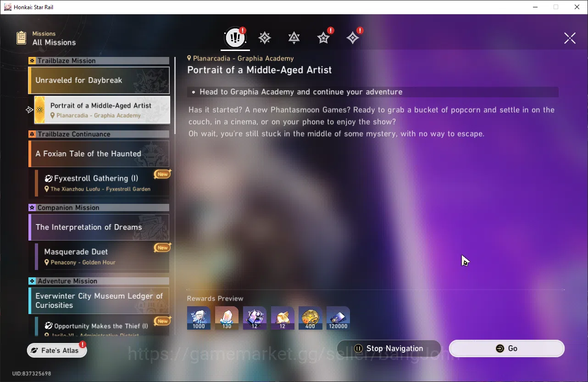The image size is (588, 382).
Task: View the 130 Stellar Jade reward icon
Action: click(227, 318)
